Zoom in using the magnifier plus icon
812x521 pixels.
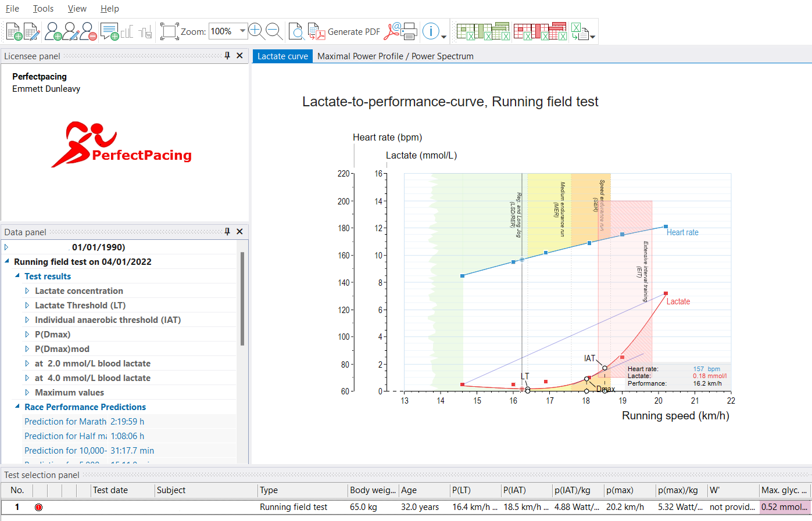click(256, 31)
